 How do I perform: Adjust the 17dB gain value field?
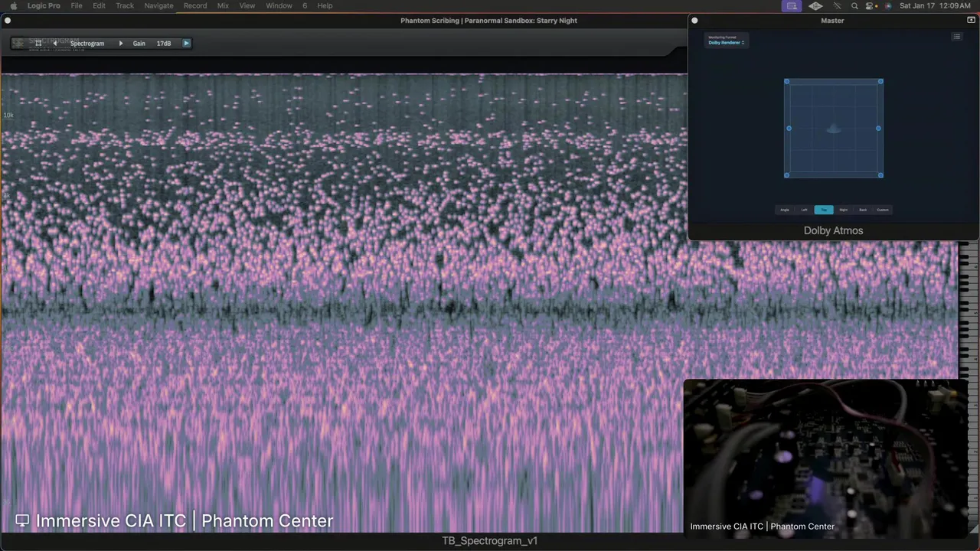(164, 44)
